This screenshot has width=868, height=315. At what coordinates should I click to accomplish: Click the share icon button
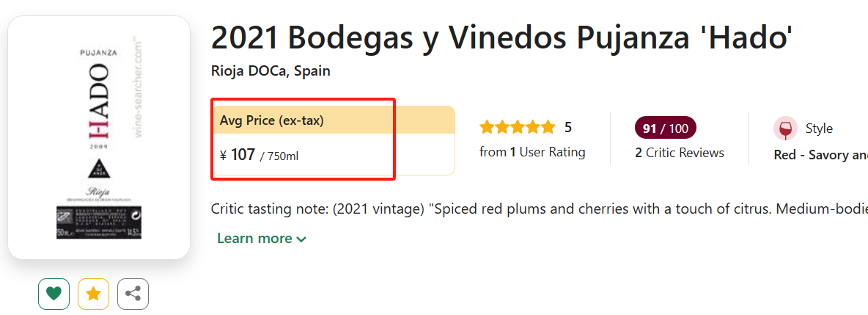tap(133, 294)
